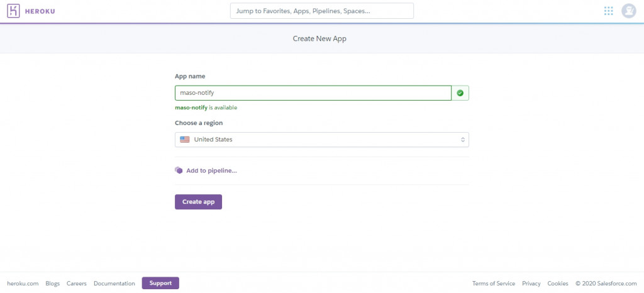Viewport: 644px width, 293px height.
Task: Click the 'maso-notify is available' message
Action: [206, 108]
